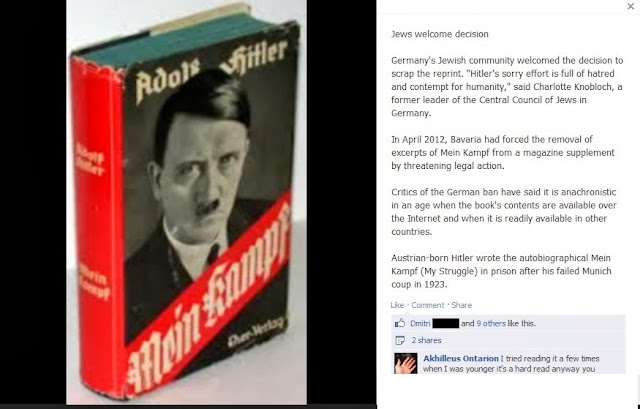Click the black margin right of the photo
Screen dimensions: 640x409
coord(341,202)
